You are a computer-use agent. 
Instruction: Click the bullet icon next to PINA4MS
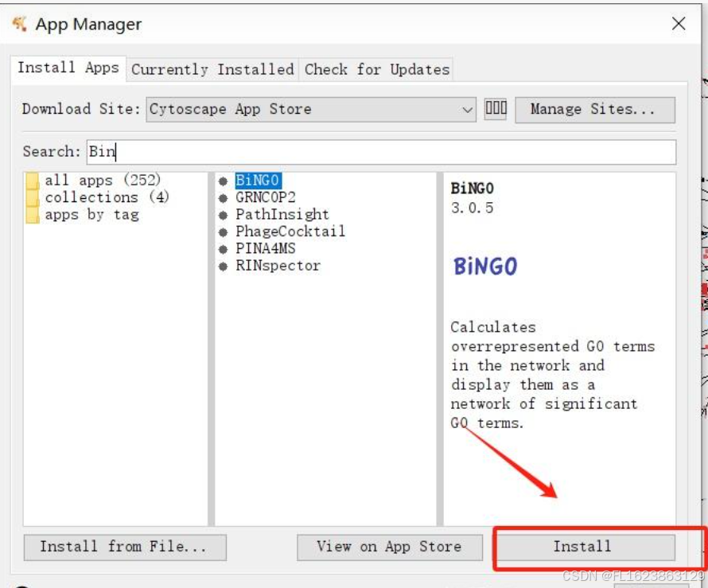[x=223, y=249]
